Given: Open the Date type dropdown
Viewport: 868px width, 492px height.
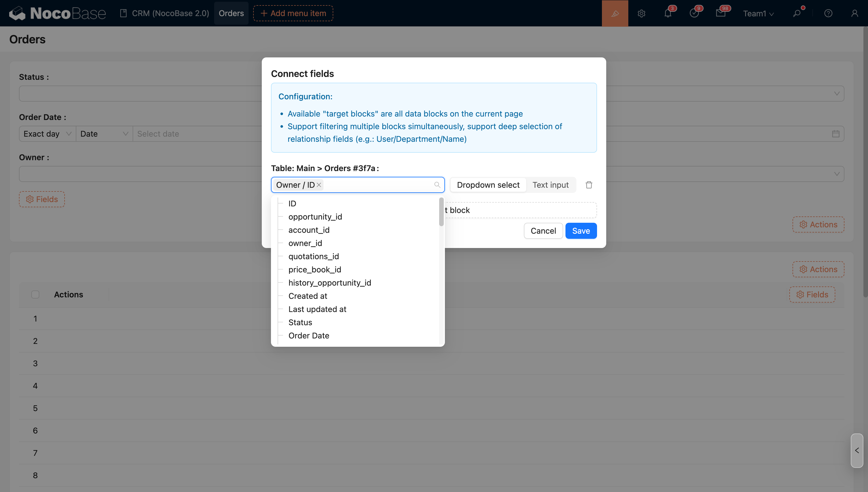Looking at the screenshot, I should tap(104, 134).
